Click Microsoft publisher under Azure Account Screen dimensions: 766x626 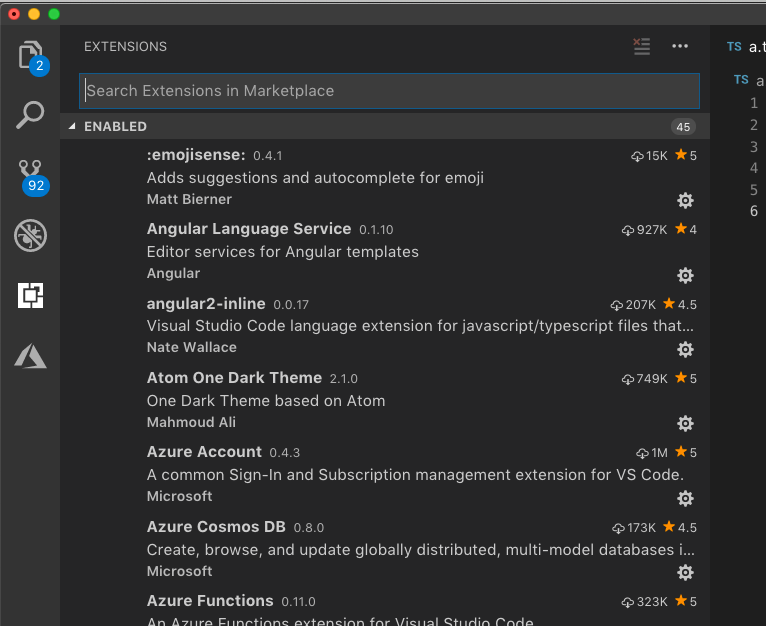[179, 496]
